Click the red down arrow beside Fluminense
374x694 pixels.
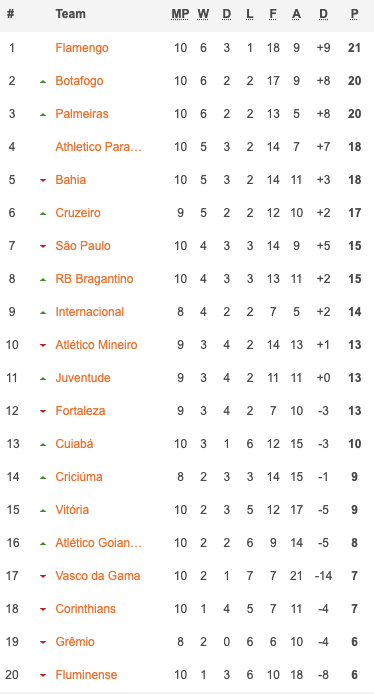tap(43, 675)
